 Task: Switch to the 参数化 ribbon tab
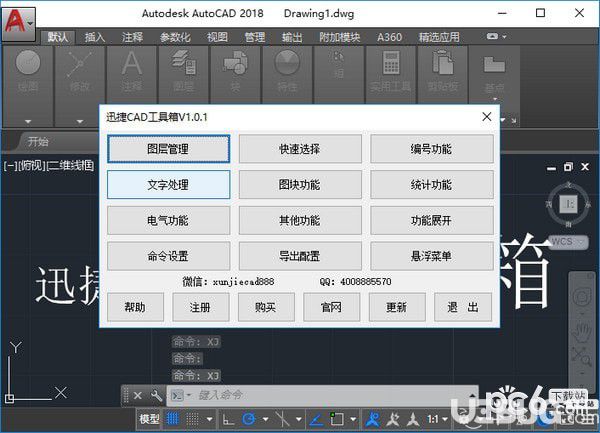[175, 37]
